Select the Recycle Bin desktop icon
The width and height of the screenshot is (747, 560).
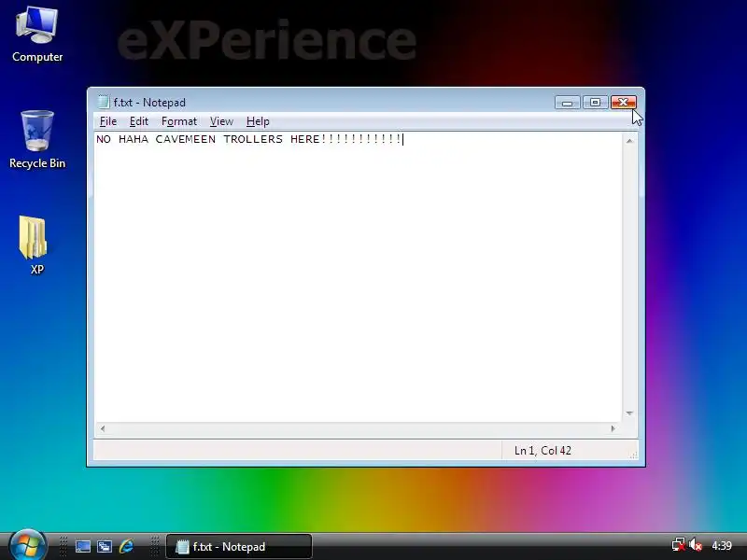[x=37, y=139]
